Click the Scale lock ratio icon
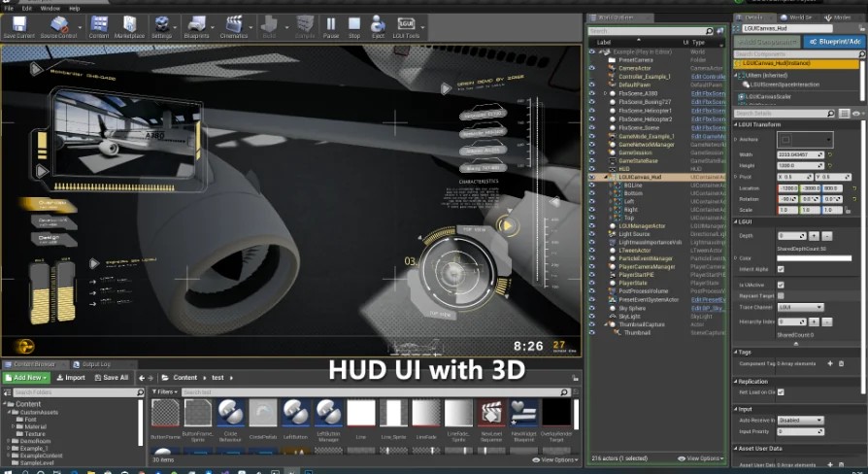 pos(848,210)
